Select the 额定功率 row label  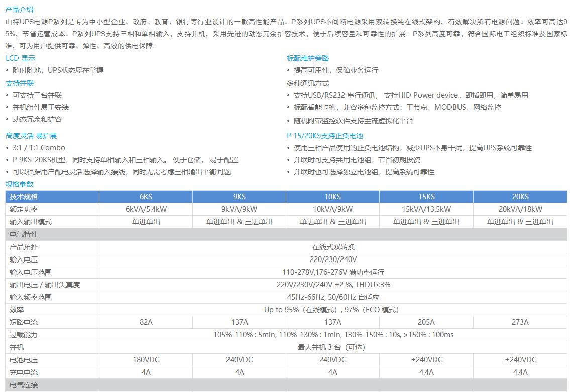pyautogui.click(x=21, y=209)
